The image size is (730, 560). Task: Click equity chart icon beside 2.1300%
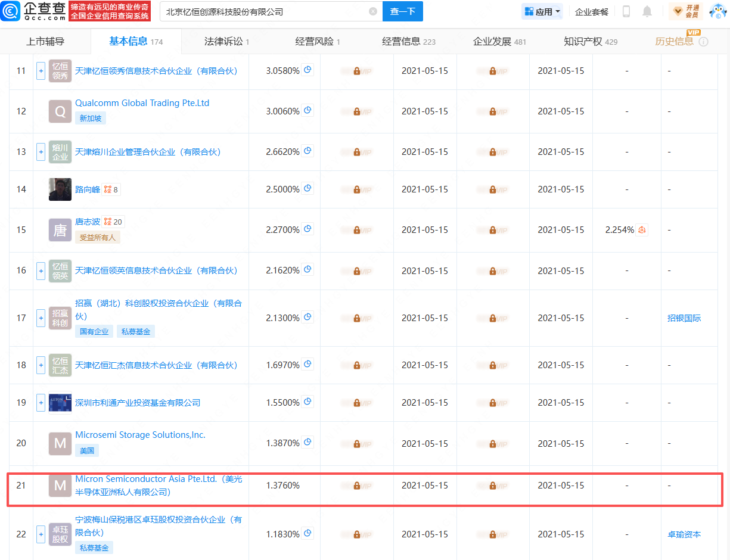click(308, 317)
